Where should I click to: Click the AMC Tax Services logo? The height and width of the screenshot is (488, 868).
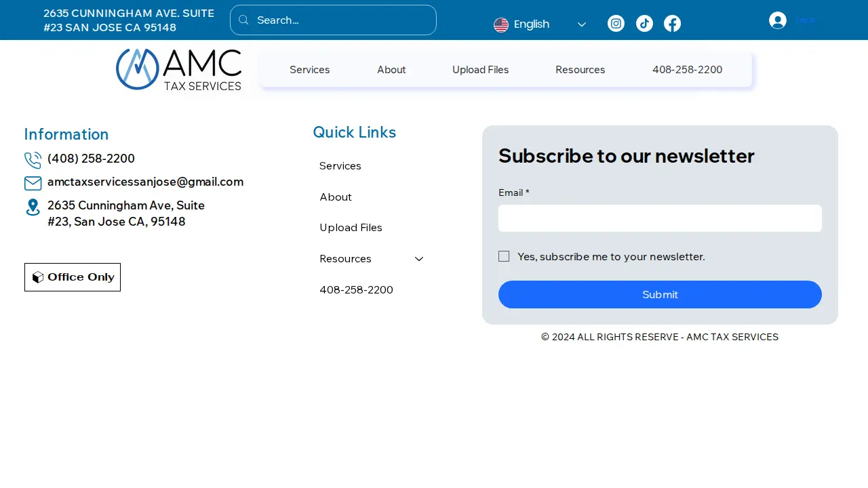pyautogui.click(x=179, y=69)
